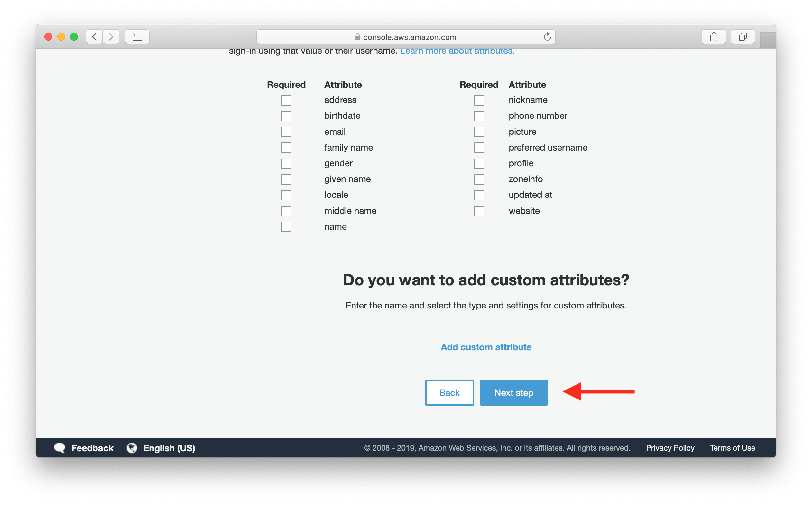Click the Privacy Policy menu item
812x505 pixels.
point(671,448)
